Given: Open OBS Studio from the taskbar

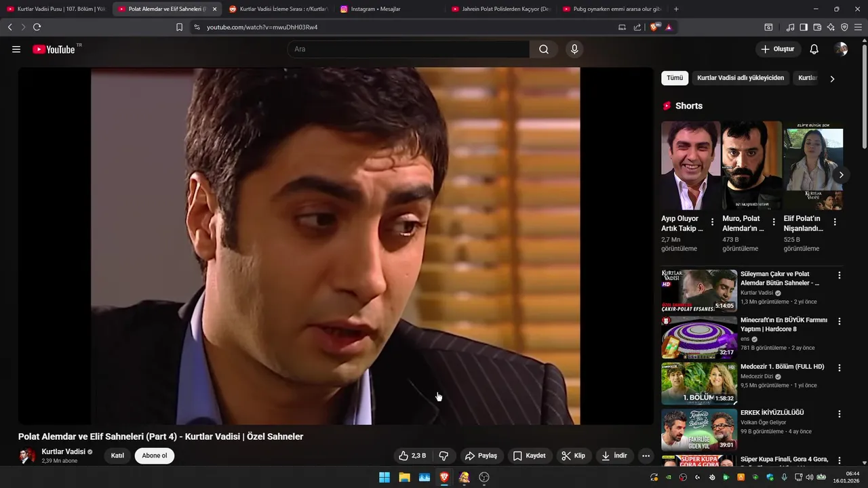Looking at the screenshot, I should click(484, 477).
